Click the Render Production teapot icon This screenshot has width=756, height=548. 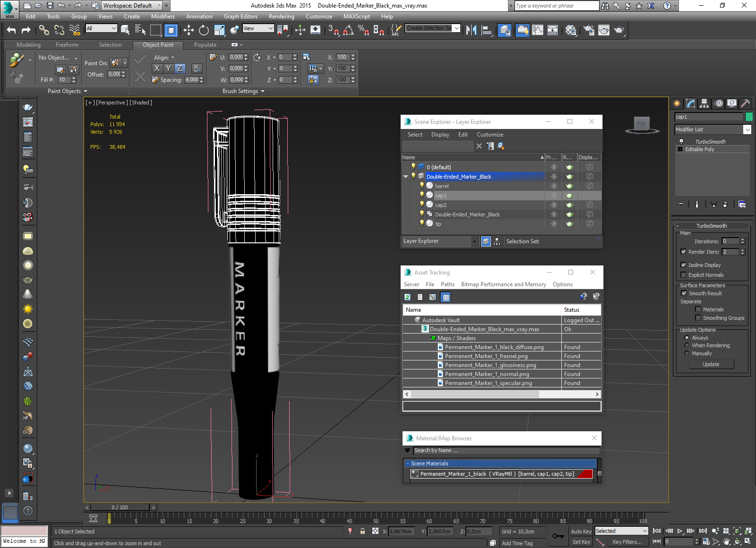tap(619, 30)
